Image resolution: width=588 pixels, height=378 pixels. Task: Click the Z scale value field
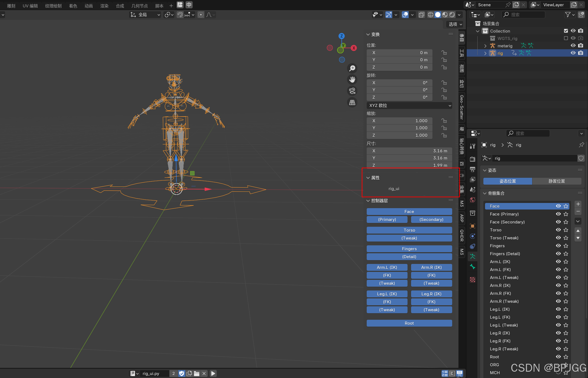399,135
